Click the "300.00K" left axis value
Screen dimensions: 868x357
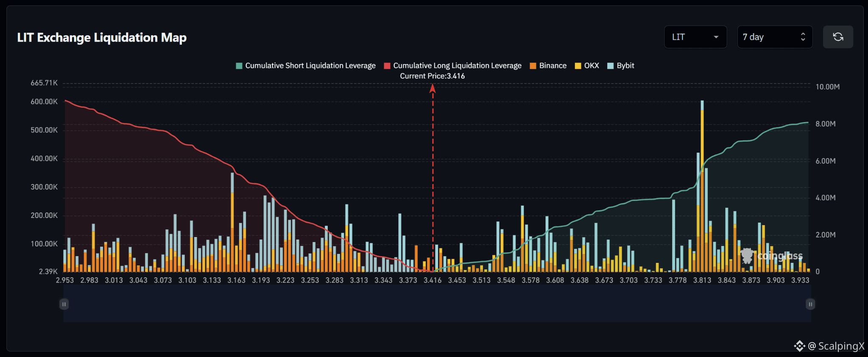pos(44,187)
